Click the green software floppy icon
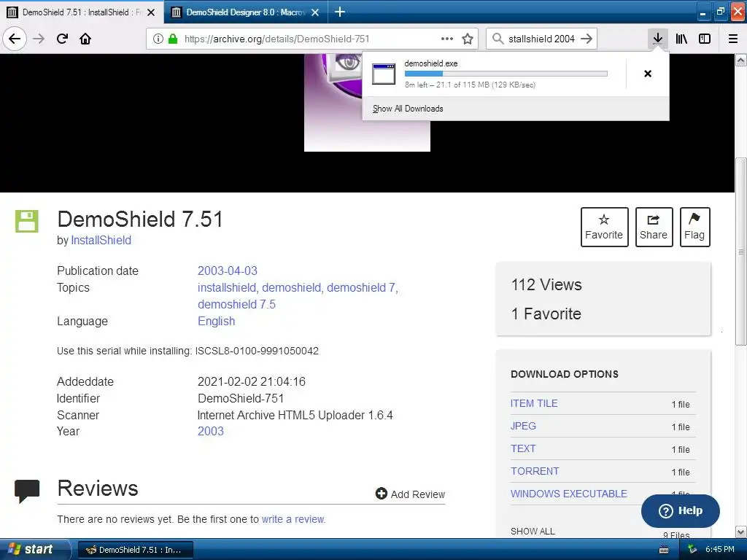Image resolution: width=747 pixels, height=560 pixels. pos(27,221)
